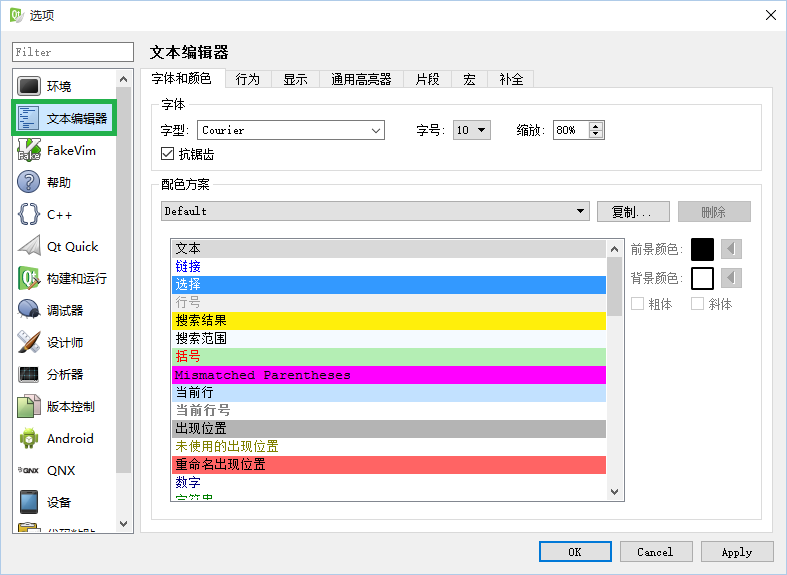
Task: Open the FakeVim category icon
Action: coord(29,150)
